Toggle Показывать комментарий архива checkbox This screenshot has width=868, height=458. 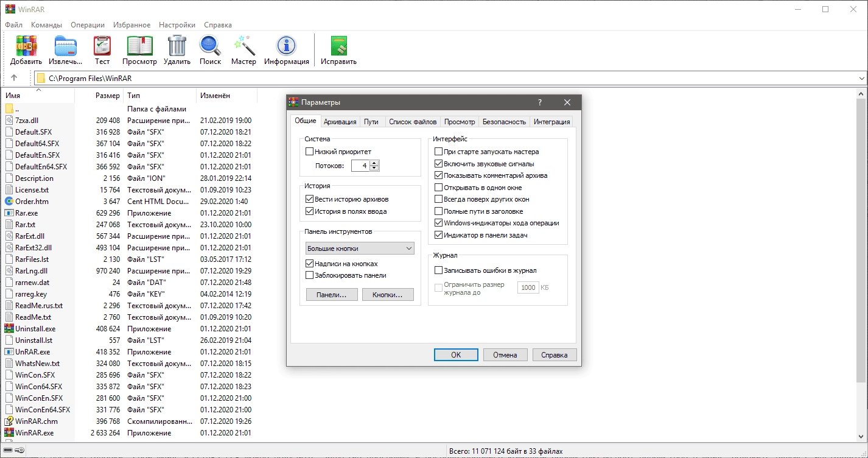pyautogui.click(x=438, y=175)
